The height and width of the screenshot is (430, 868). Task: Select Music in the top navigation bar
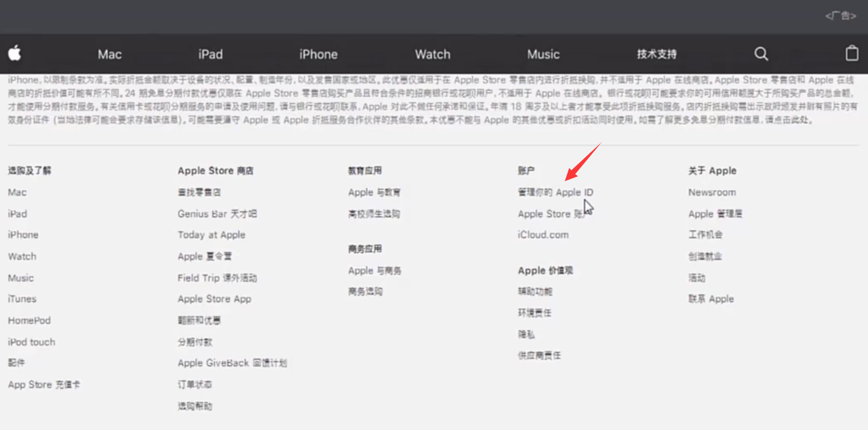click(543, 55)
